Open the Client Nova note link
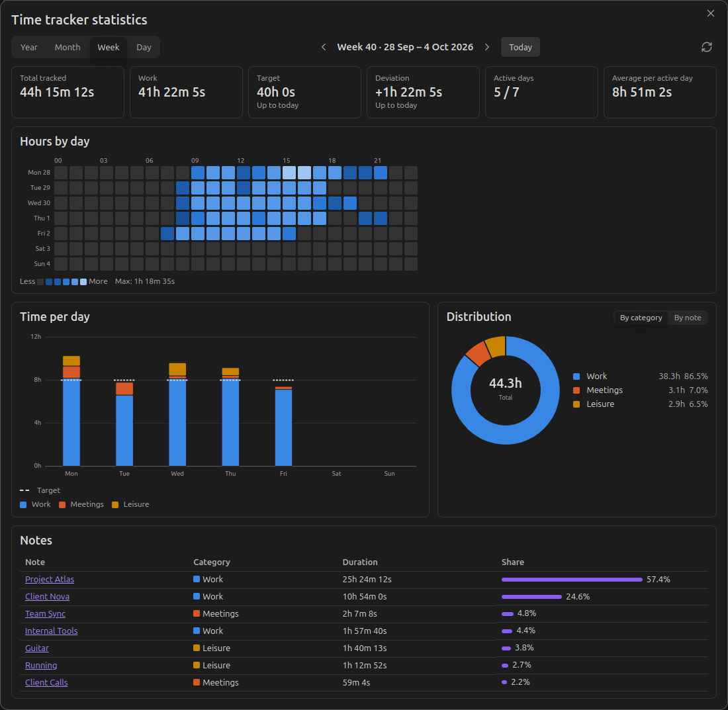The width and height of the screenshot is (728, 710). 48,597
